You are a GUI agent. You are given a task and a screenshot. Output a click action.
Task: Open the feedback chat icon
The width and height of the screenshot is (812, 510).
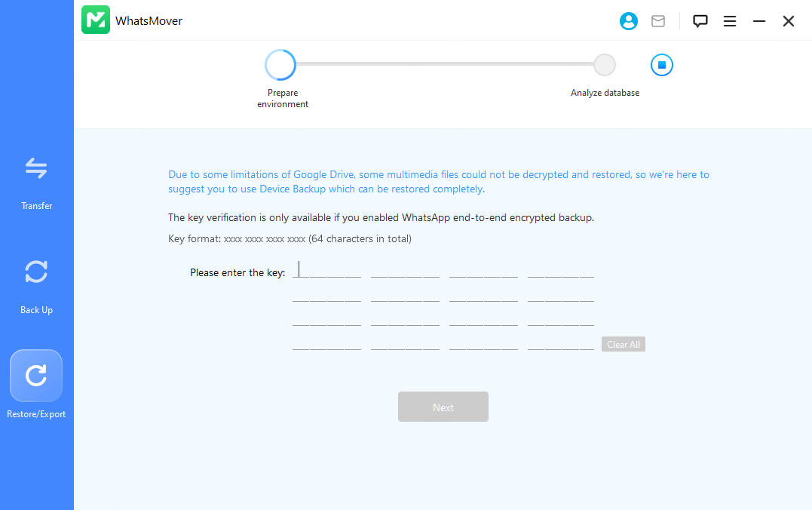coord(700,21)
